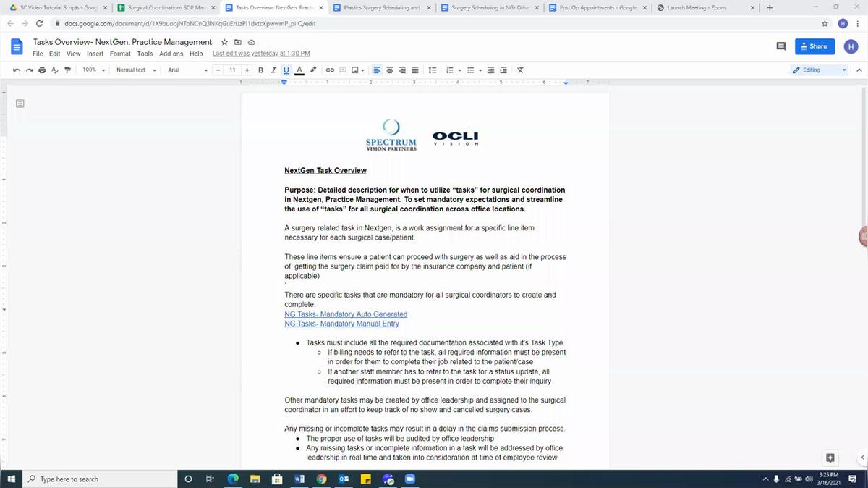Open the print icon

click(41, 70)
